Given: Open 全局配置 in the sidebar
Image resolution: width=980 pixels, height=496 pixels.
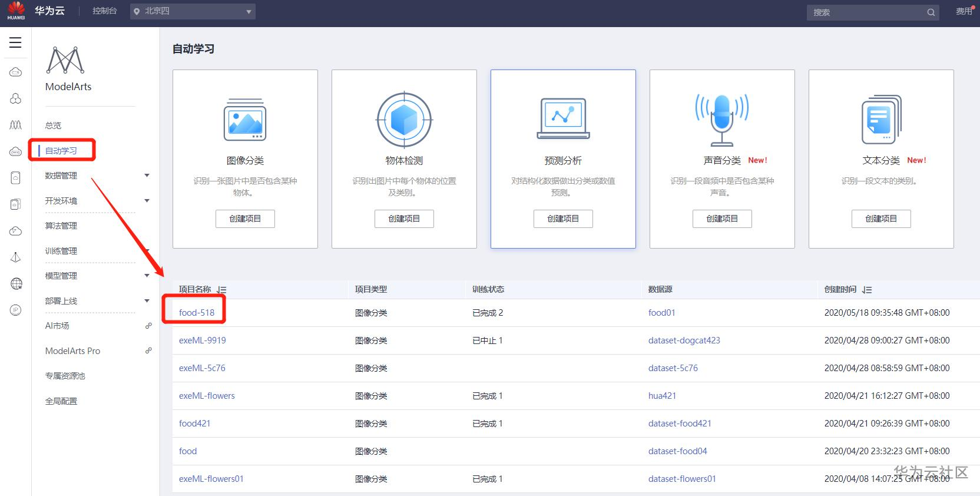Looking at the screenshot, I should (61, 401).
